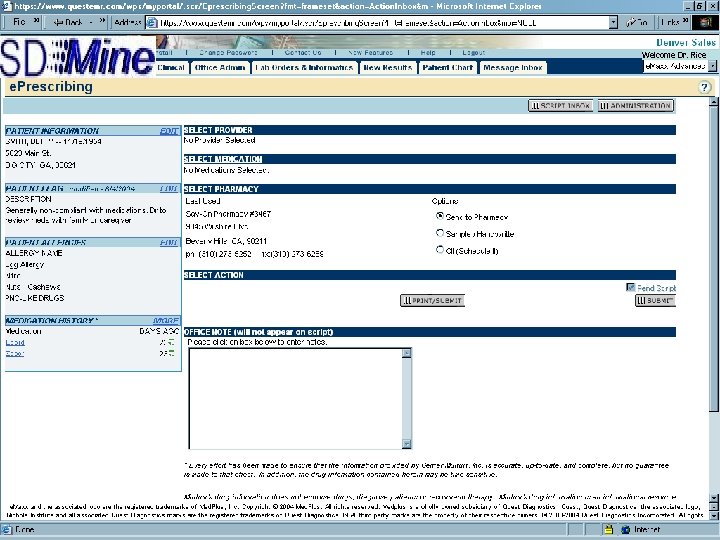The width and height of the screenshot is (720, 540).
Task: Click the 'Egg Allergy' allergy entry
Action: (25, 265)
